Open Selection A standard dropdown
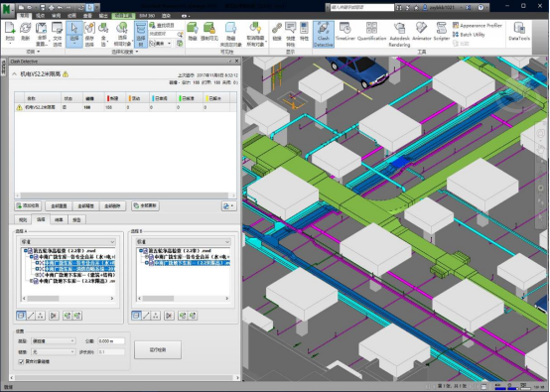 pos(69,242)
